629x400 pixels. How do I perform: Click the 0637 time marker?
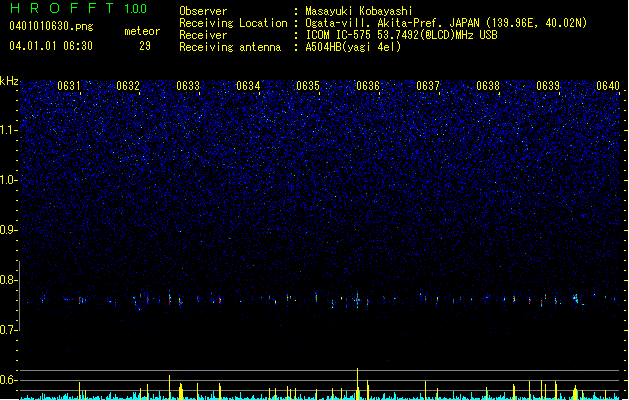[428, 86]
